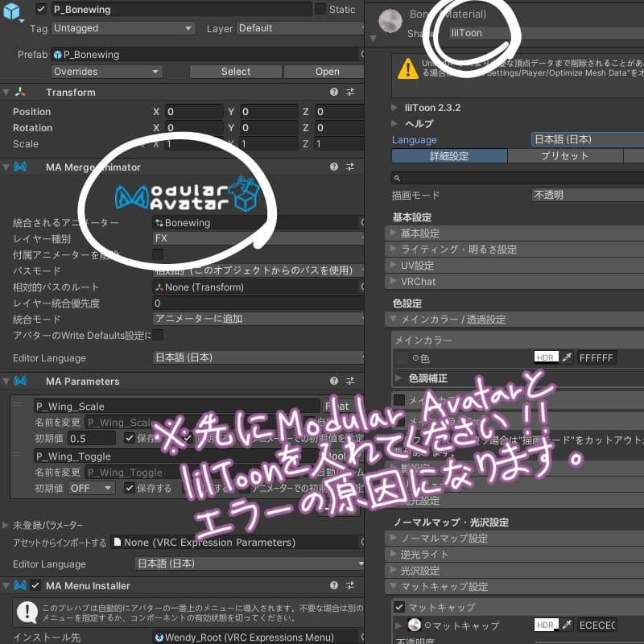Click the Wendy_Root expressions menu field
Screen dimensions: 644x644
tap(258, 637)
